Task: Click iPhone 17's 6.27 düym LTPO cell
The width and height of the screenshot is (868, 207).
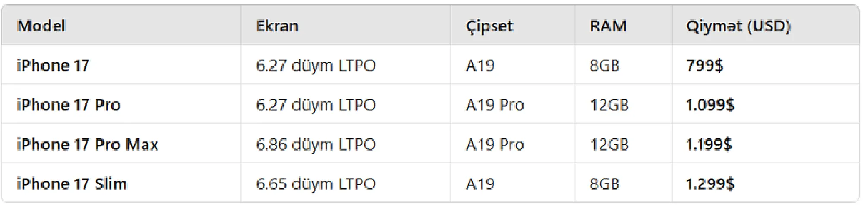Action: click(316, 66)
